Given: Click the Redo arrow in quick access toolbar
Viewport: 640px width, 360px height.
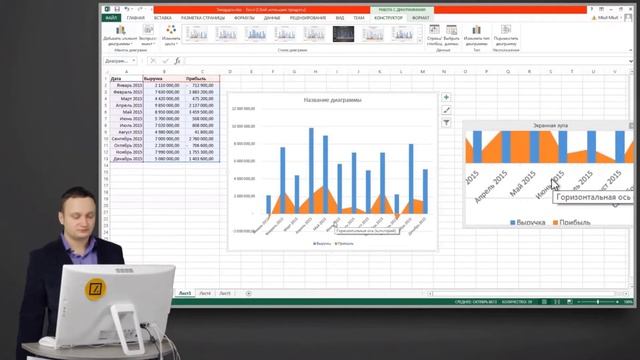Looking at the screenshot, I should (x=140, y=9).
